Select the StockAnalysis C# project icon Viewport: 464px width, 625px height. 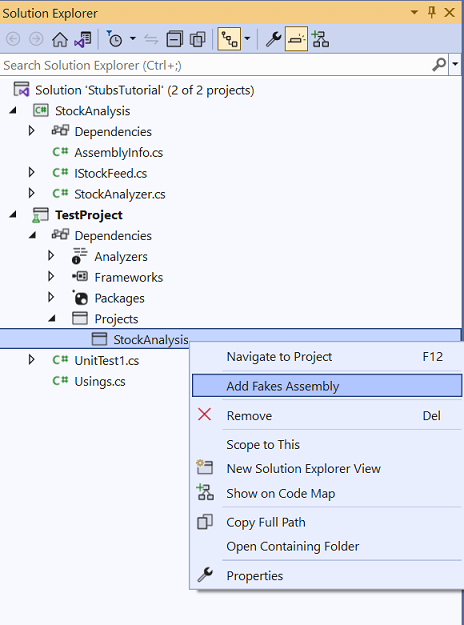pyautogui.click(x=41, y=110)
